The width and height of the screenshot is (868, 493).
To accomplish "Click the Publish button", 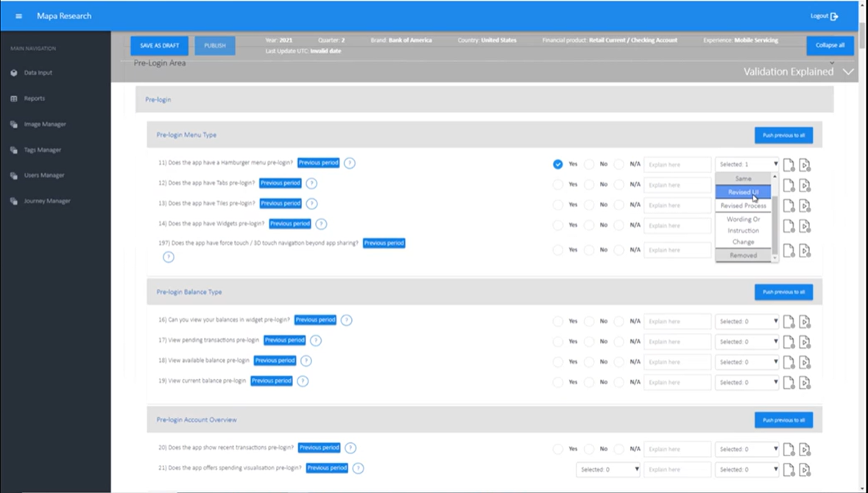I will point(215,46).
